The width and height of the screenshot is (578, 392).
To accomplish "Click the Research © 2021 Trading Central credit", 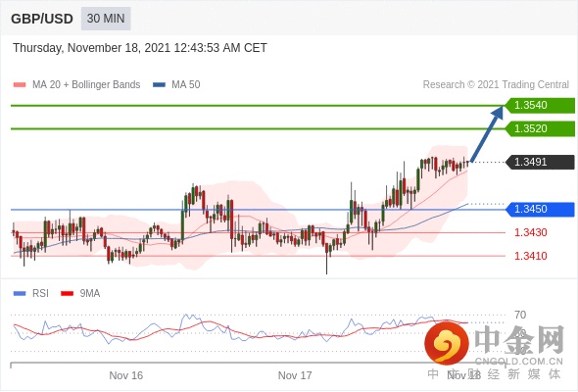I will [496, 85].
